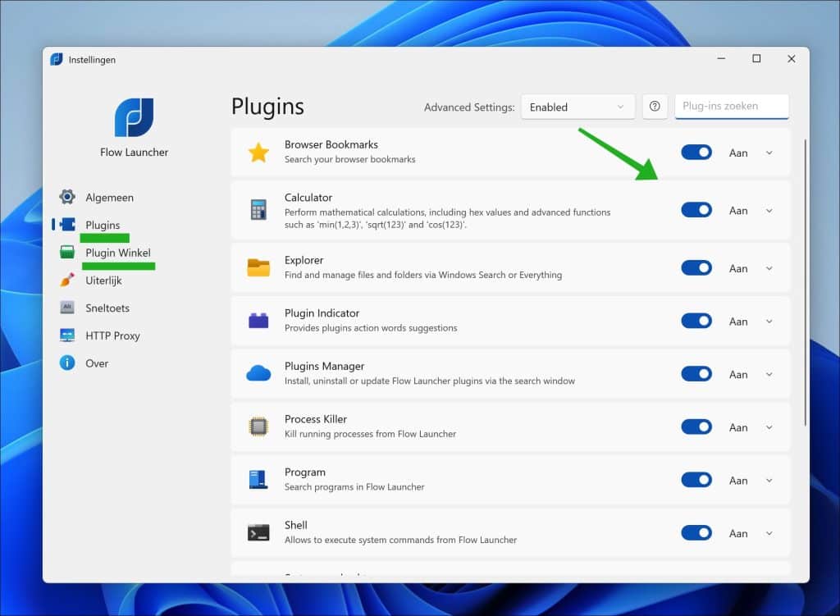Click the info icon beside Over
The height and width of the screenshot is (616, 840).
click(x=67, y=363)
